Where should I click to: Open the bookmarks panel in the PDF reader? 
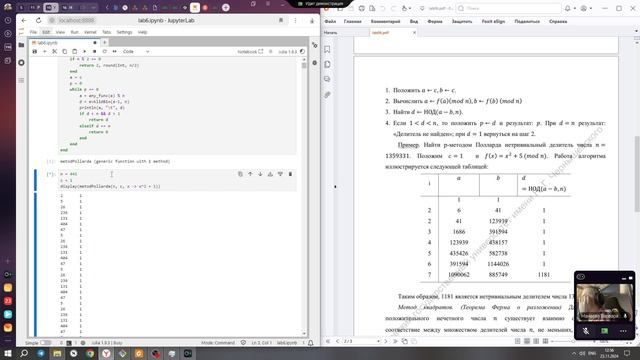(x=327, y=49)
